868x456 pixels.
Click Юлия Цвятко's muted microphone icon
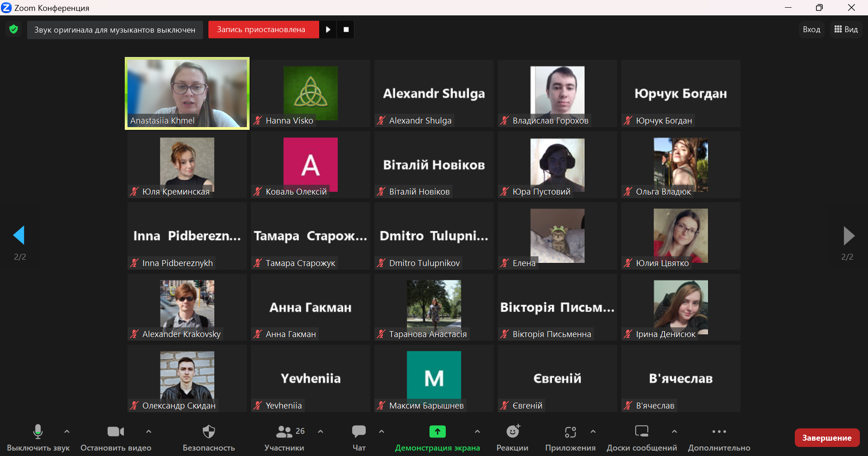[628, 263]
